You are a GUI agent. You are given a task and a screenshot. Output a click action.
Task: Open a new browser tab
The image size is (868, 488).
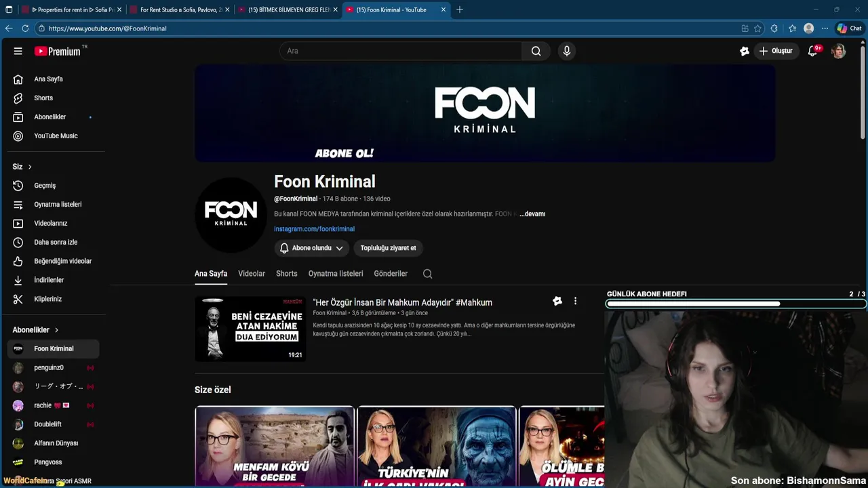(459, 9)
